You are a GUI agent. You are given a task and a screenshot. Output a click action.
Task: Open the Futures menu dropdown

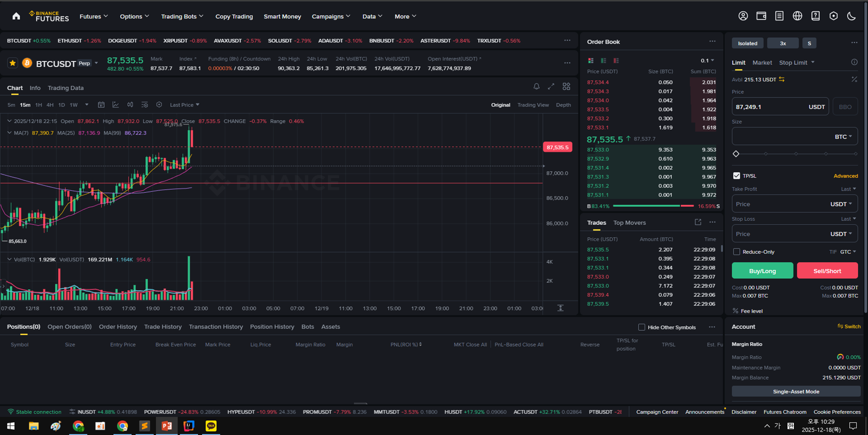pos(94,16)
